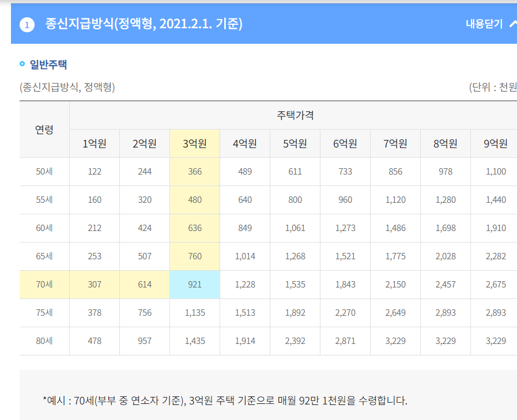The width and height of the screenshot is (517, 420).
Task: Click cell value 733 in 50세 row
Action: [x=345, y=172]
